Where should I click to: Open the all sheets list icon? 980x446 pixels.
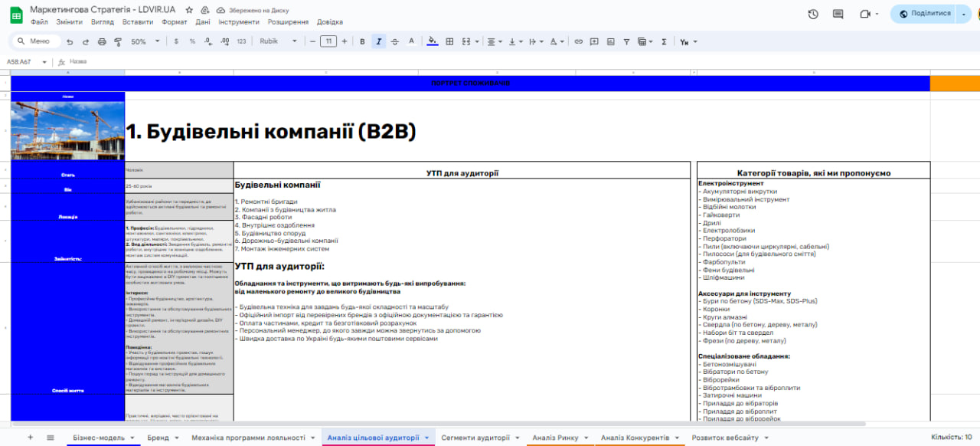point(51,438)
